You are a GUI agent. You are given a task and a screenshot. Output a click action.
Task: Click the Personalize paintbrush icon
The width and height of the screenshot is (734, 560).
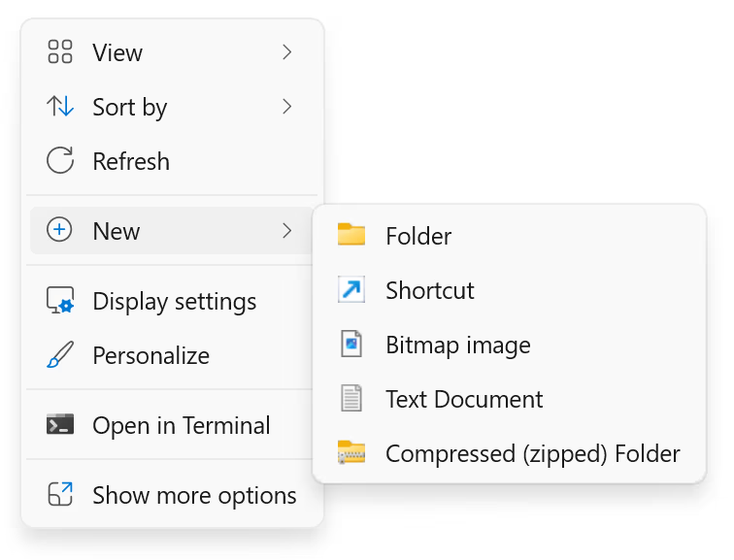(60, 354)
